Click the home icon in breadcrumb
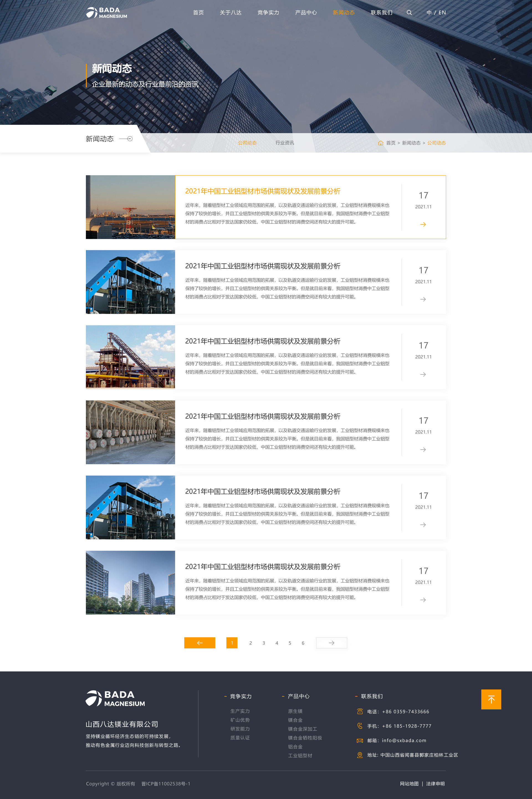This screenshot has height=799, width=532. pos(380,143)
